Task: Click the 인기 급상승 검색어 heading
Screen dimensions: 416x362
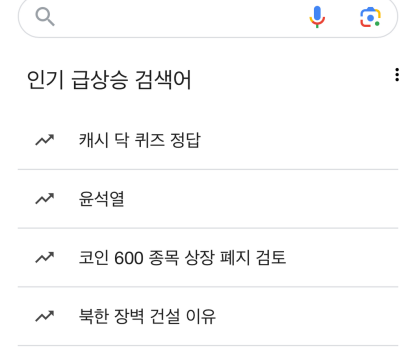Action: tap(109, 80)
